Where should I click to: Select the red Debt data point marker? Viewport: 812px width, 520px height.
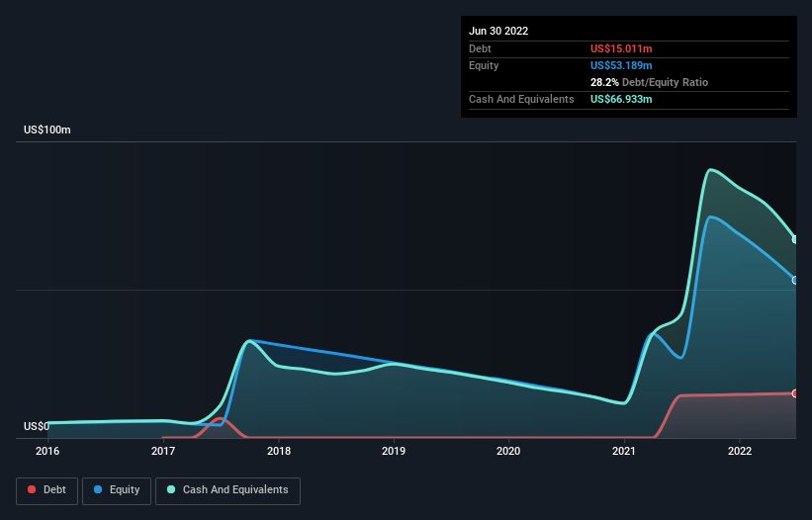point(795,393)
